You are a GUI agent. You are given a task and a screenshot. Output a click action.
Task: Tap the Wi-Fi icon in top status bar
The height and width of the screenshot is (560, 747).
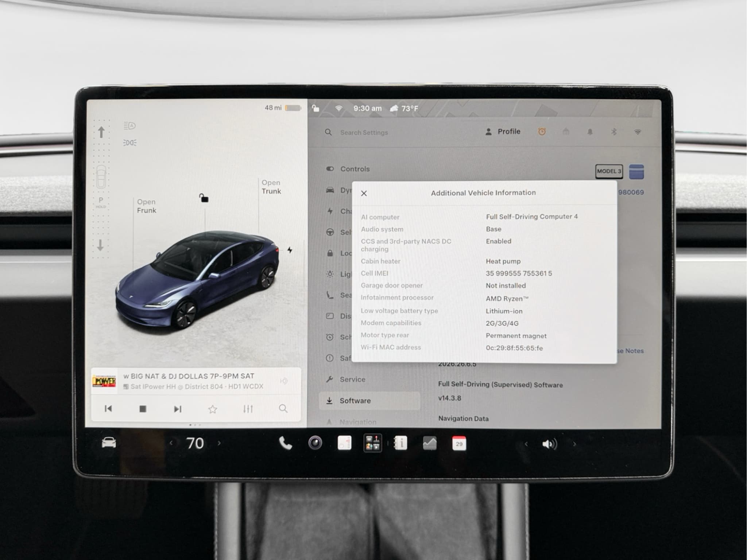[339, 108]
